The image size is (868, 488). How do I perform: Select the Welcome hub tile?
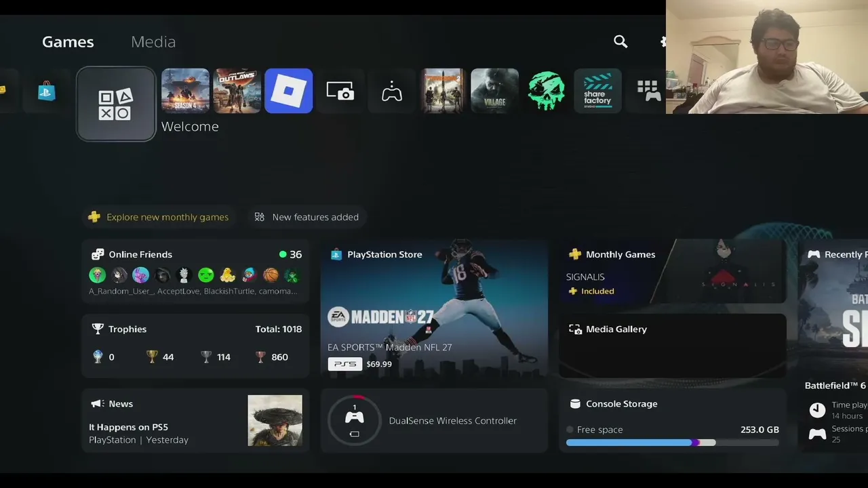116,104
